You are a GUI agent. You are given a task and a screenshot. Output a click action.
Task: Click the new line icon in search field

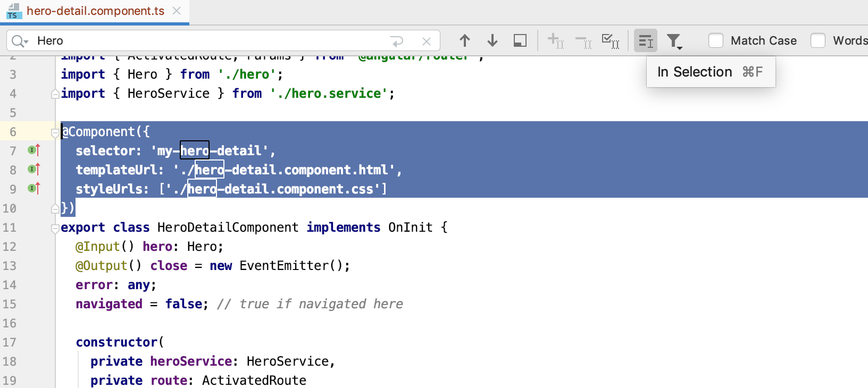pos(397,41)
